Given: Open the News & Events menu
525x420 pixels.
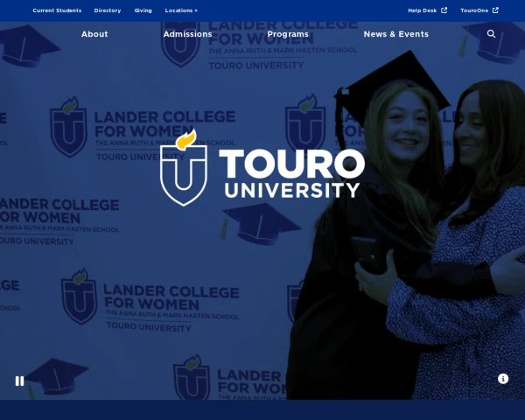Looking at the screenshot, I should pyautogui.click(x=396, y=34).
